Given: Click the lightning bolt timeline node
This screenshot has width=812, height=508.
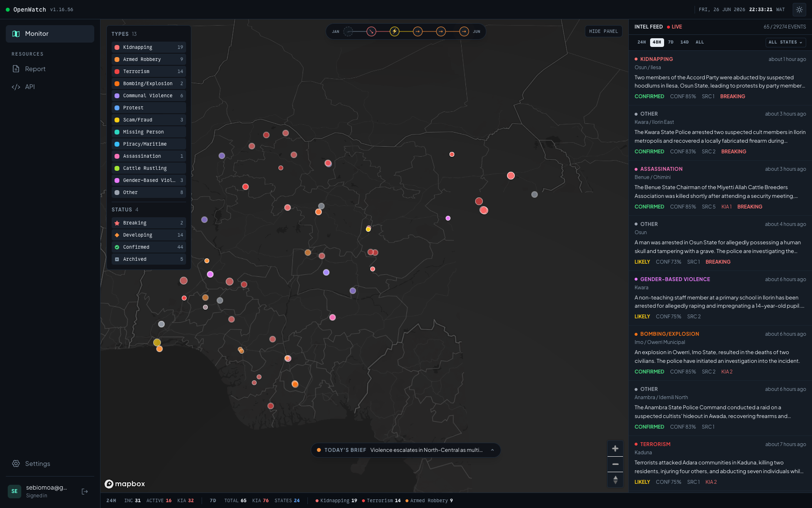Looking at the screenshot, I should click(394, 31).
